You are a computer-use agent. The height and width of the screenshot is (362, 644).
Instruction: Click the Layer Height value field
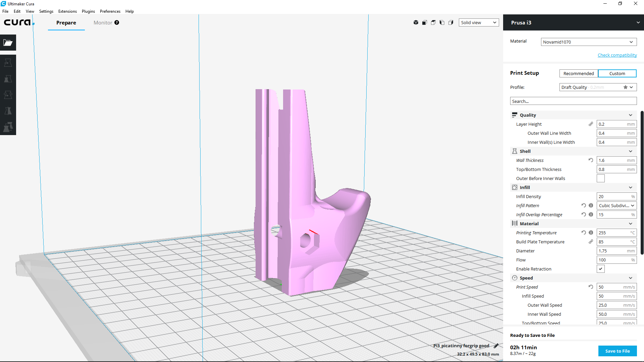(x=616, y=124)
